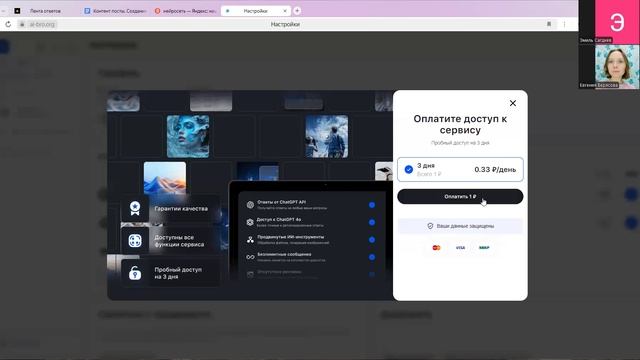Click the black square pinned tab icon
The image size is (640, 360).
click(17, 11)
